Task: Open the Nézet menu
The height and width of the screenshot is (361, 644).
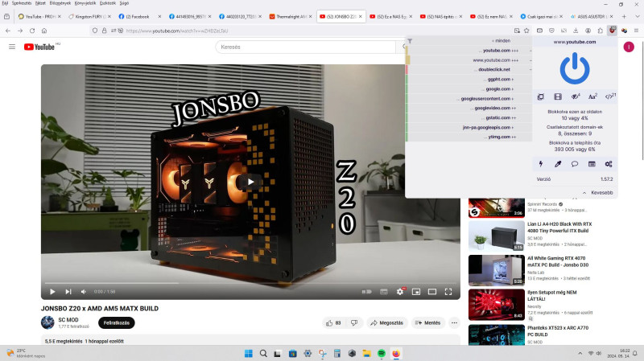Action: click(40, 3)
